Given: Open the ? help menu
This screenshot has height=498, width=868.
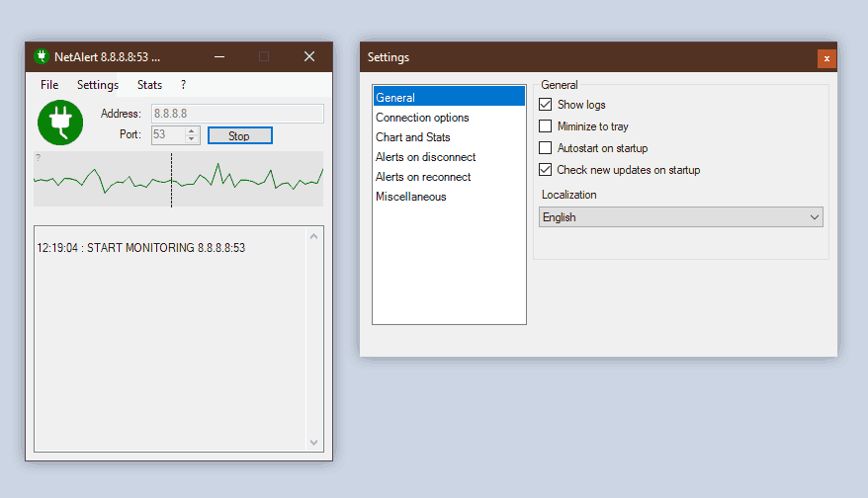Looking at the screenshot, I should pyautogui.click(x=183, y=85).
